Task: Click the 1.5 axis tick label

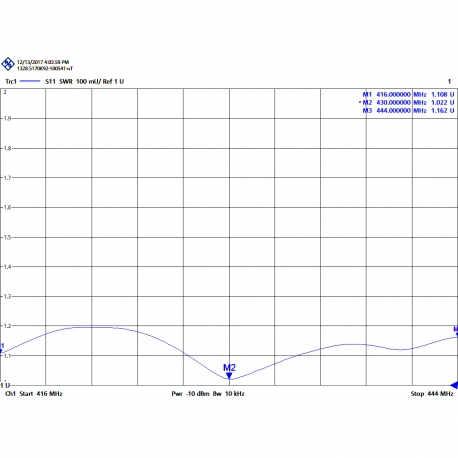Action: pos(7,237)
